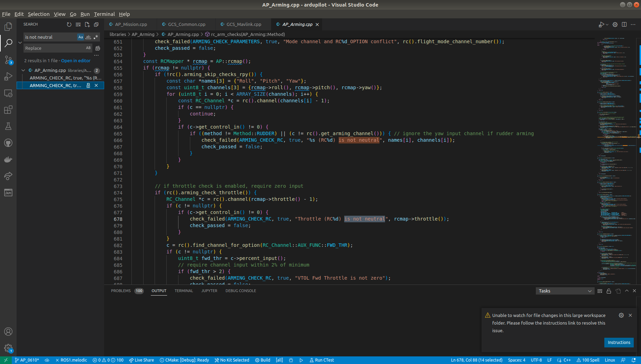This screenshot has height=364, width=641.
Task: Open the Remote Explorer panel
Action: [x=8, y=93]
